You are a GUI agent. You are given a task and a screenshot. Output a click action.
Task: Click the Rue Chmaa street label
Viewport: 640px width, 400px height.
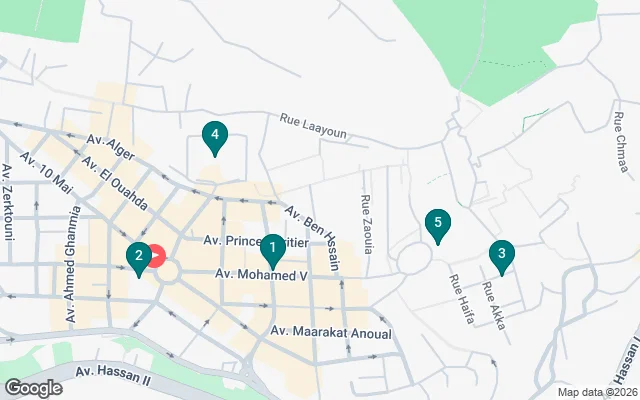click(621, 142)
